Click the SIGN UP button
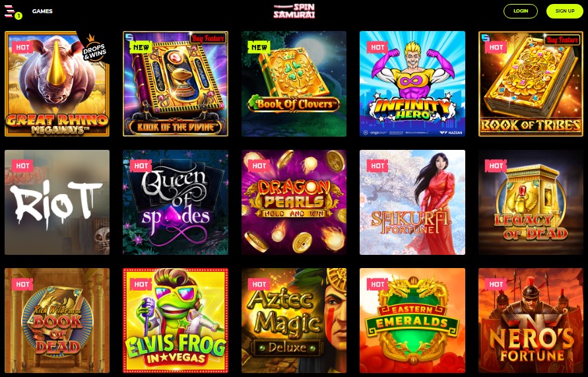Viewport: 588px width, 377px height. coord(565,11)
